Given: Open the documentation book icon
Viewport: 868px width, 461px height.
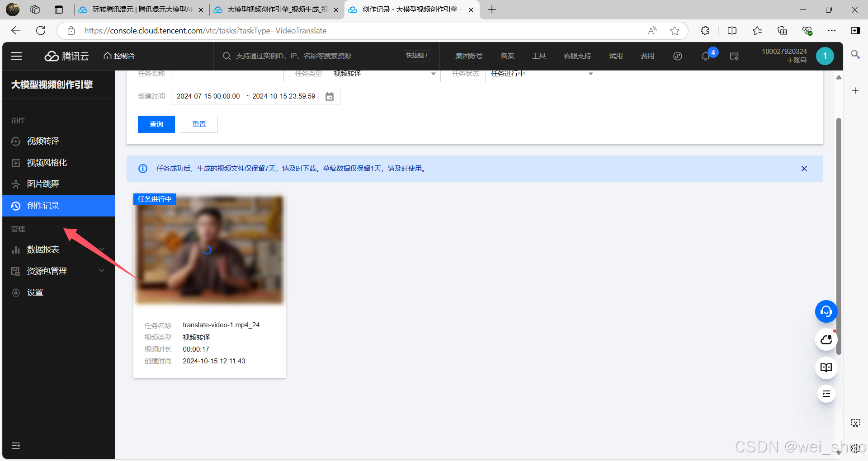Looking at the screenshot, I should [x=826, y=367].
